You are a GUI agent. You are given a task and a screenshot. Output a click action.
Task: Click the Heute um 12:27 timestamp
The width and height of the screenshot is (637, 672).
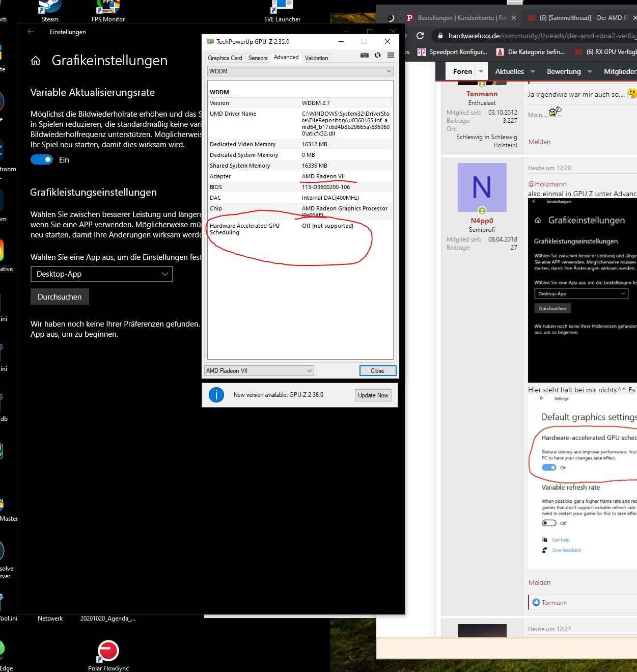tap(549, 629)
